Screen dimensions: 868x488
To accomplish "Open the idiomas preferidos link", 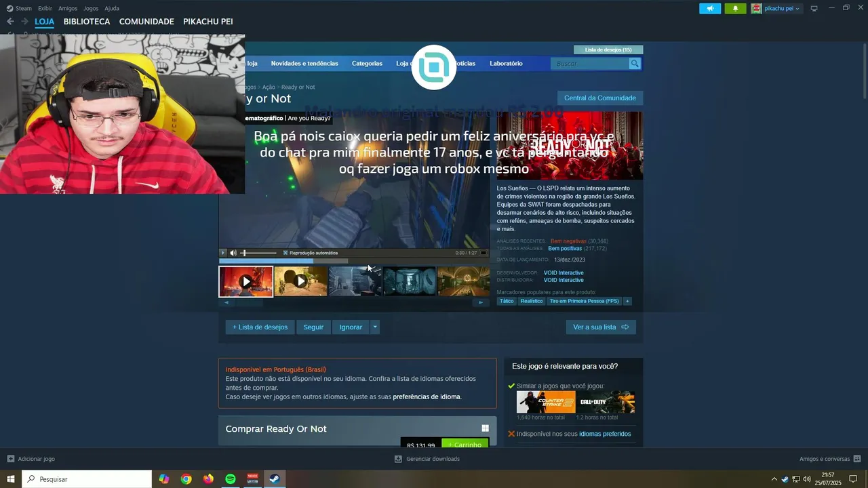I will (605, 434).
